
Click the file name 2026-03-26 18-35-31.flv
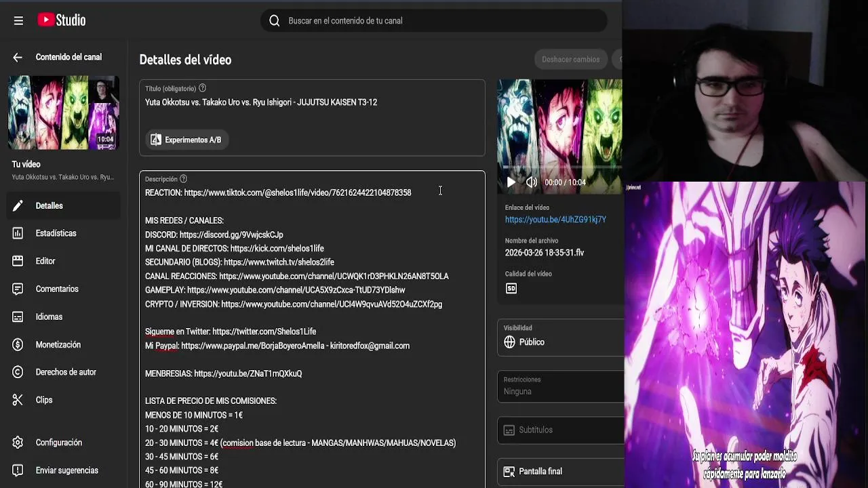click(545, 253)
